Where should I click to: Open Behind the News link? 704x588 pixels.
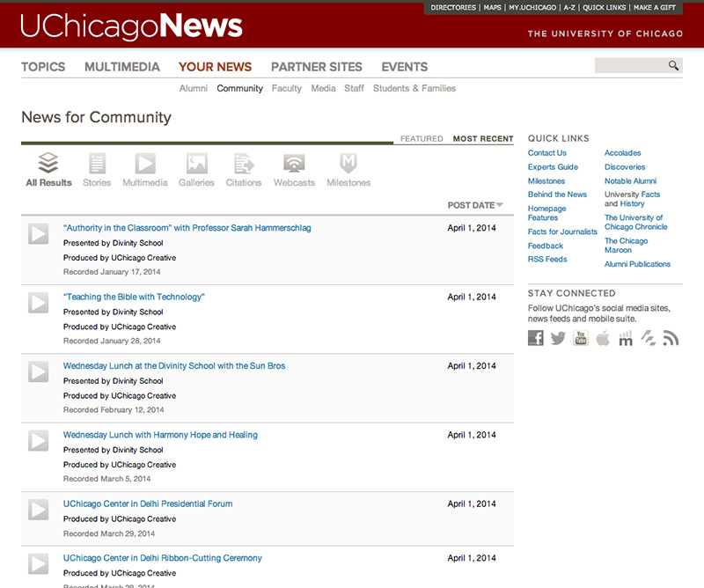(557, 195)
